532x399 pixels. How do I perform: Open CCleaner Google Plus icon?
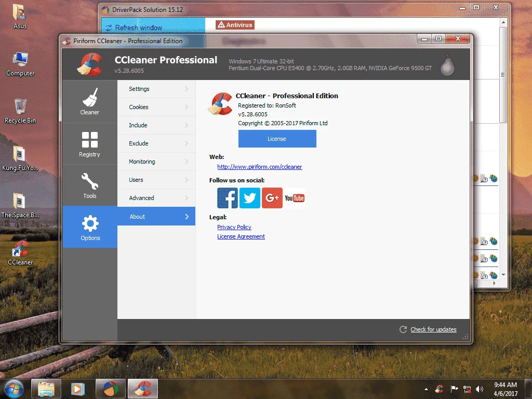tap(272, 198)
